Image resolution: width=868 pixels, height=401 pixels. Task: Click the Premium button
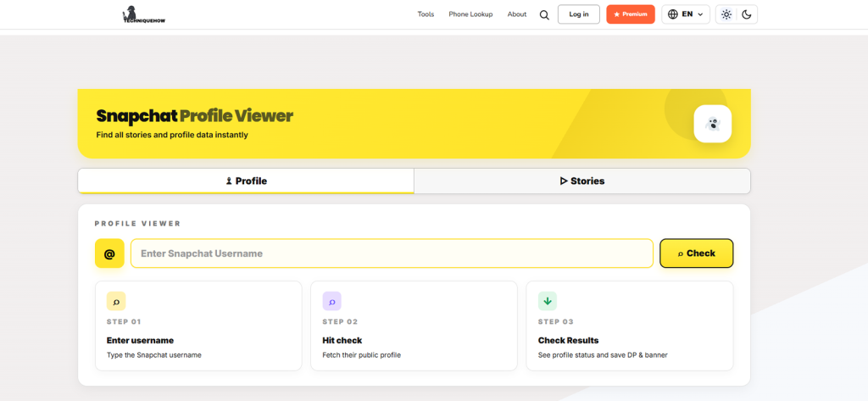pyautogui.click(x=631, y=14)
